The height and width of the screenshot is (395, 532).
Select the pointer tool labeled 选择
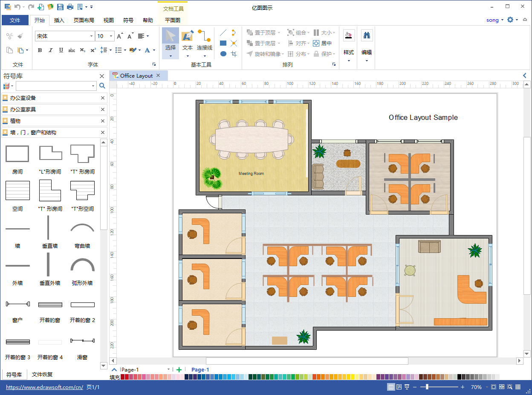[170, 42]
